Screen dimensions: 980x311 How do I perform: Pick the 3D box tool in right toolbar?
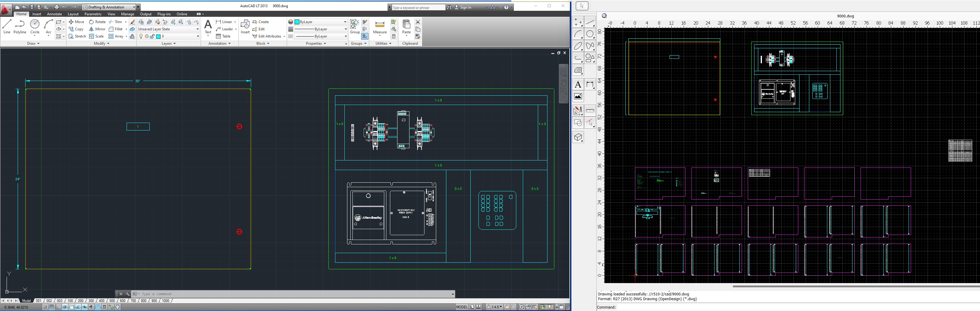[x=578, y=137]
